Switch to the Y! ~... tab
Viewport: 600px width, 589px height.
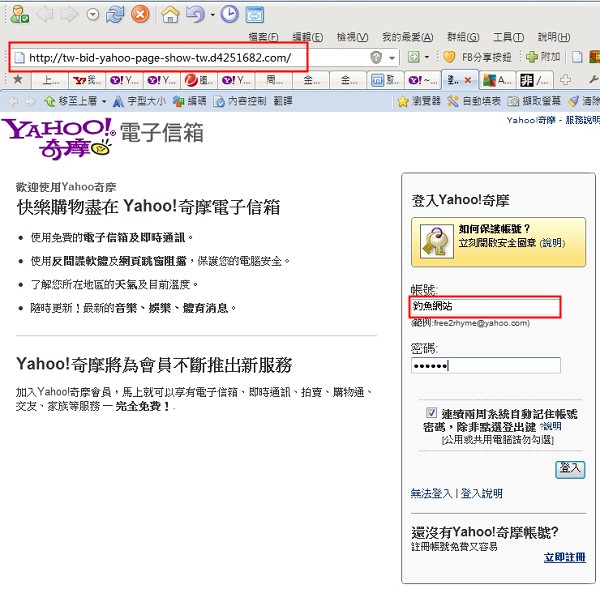[x=423, y=80]
